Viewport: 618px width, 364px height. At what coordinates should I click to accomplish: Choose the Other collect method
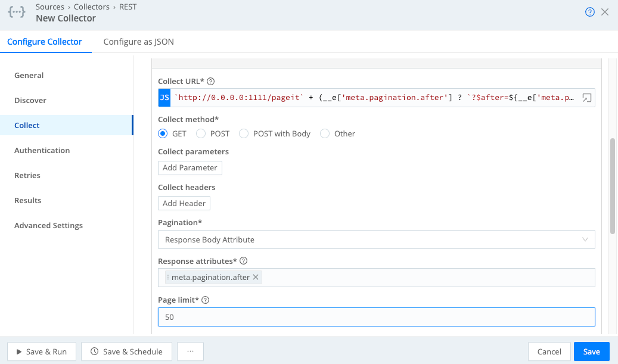[x=325, y=133]
